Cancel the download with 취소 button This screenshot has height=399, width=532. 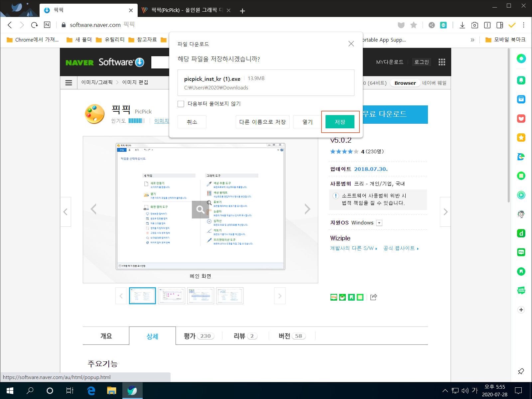(192, 122)
